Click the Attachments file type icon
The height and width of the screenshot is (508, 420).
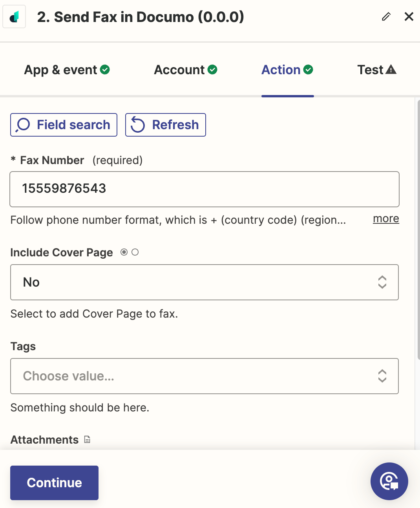point(87,440)
